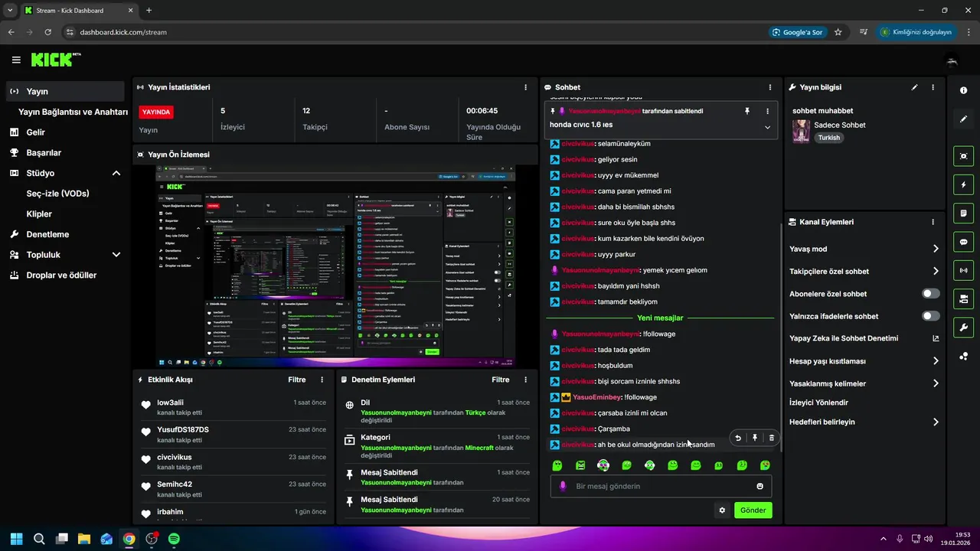Open Kanal Eylemleri three-dot options
The width and height of the screenshot is (980, 551).
[933, 222]
